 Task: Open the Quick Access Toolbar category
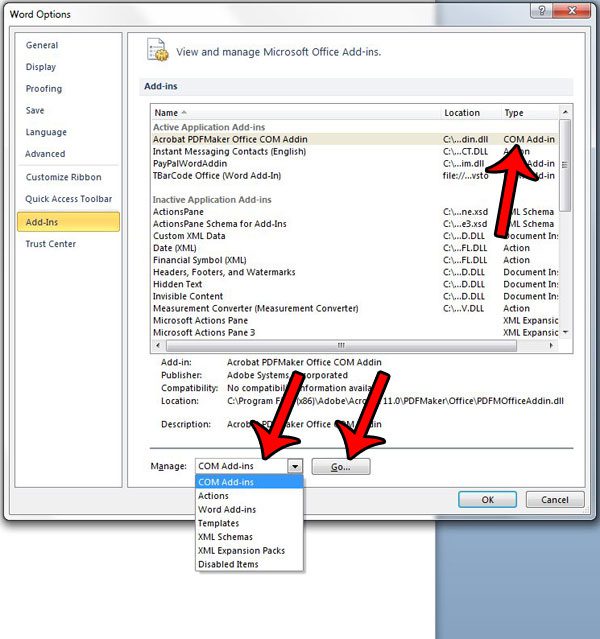68,199
